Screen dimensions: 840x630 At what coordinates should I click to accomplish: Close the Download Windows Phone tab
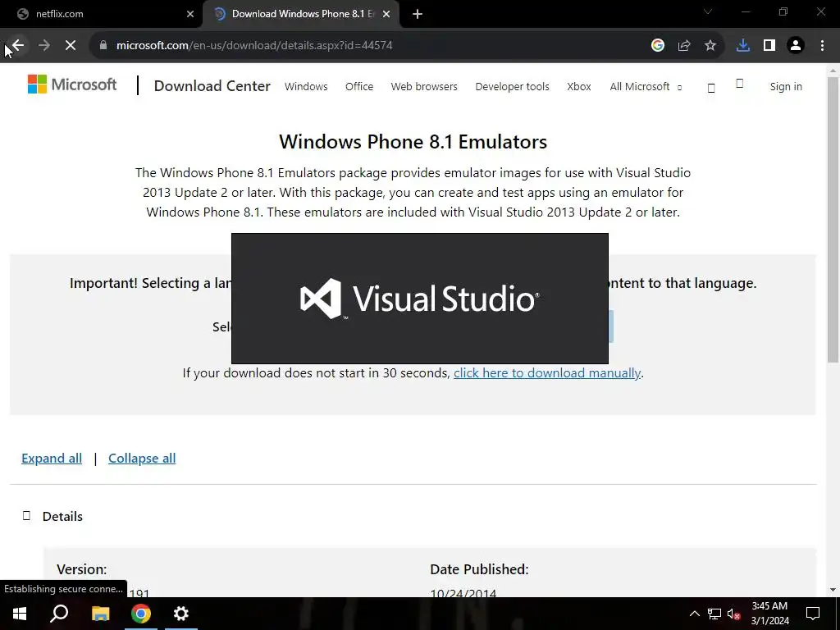386,14
